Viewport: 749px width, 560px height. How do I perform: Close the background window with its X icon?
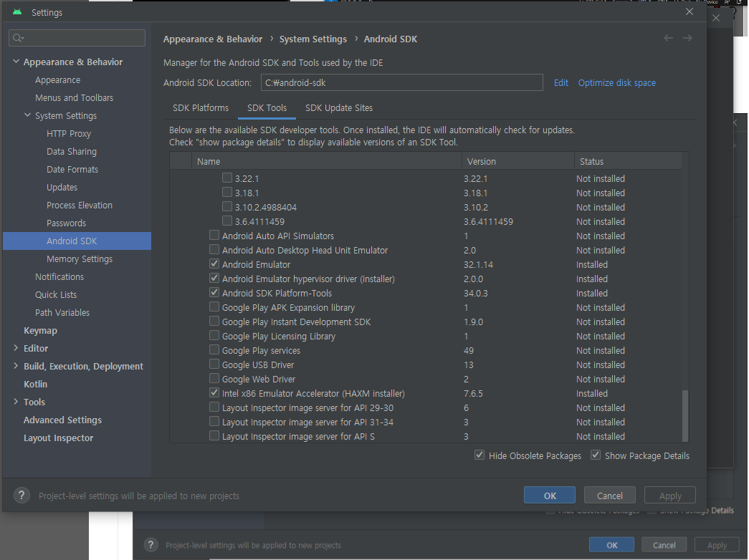click(716, 18)
